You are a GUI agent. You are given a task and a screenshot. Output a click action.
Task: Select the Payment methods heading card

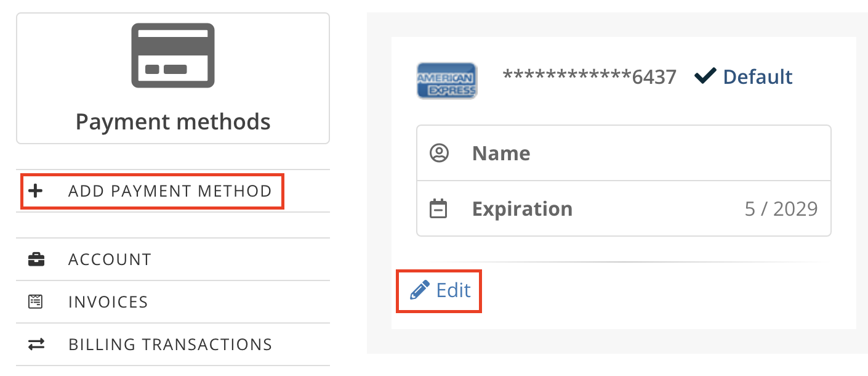173,78
